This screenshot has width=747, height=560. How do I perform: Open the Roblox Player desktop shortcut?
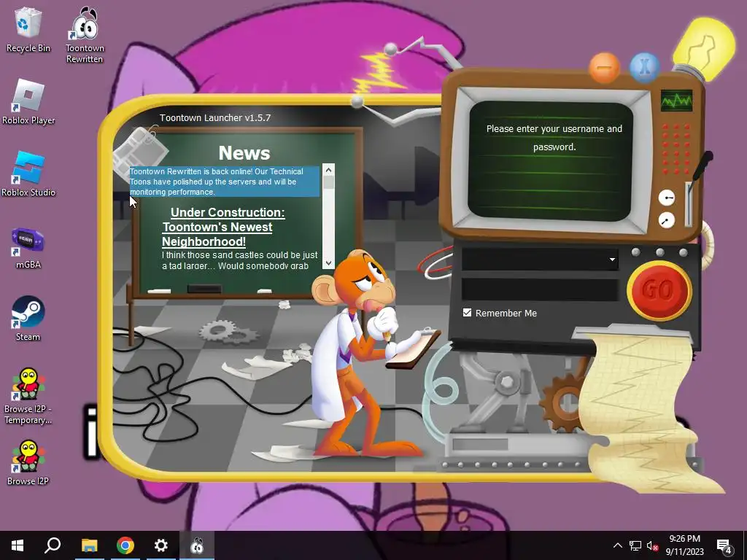point(28,102)
